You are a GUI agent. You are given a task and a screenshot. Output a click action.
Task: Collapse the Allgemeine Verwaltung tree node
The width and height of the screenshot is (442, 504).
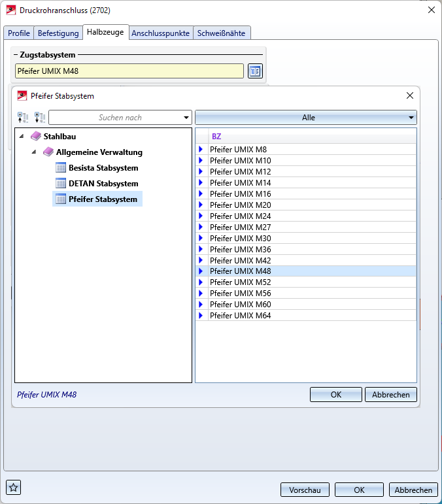coord(34,152)
